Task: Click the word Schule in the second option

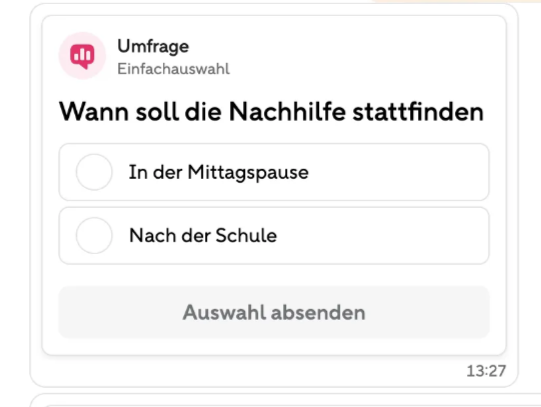Action: 246,236
